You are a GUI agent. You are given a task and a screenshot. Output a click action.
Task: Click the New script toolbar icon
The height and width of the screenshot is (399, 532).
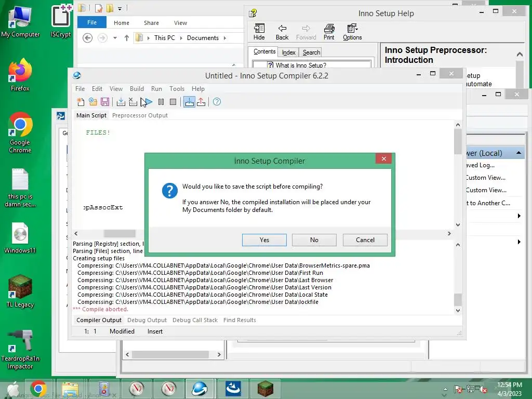tap(81, 102)
